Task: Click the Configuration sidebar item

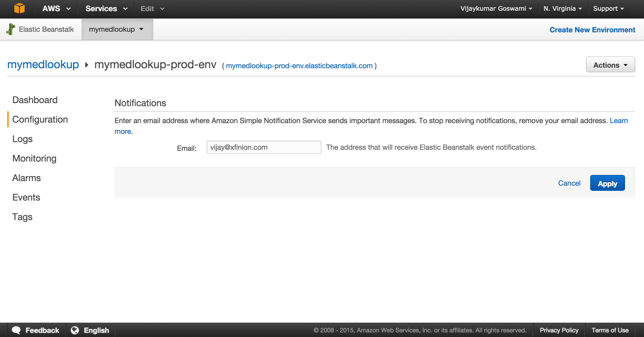Action: tap(40, 119)
